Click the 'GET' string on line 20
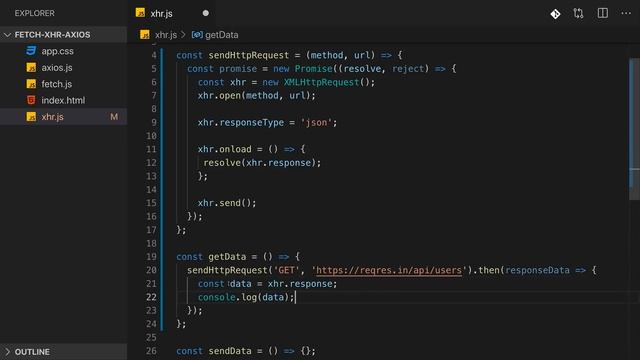The height and width of the screenshot is (360, 640). coord(286,270)
